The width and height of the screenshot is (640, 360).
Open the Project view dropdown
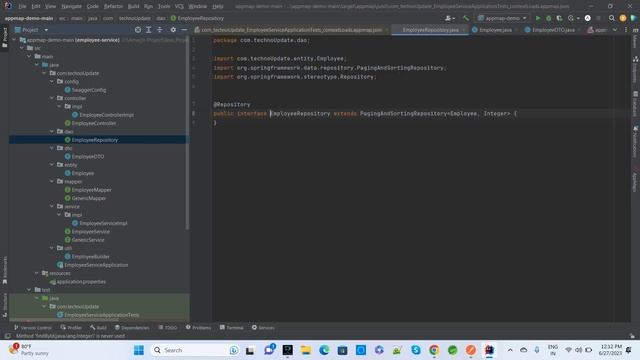click(31, 30)
